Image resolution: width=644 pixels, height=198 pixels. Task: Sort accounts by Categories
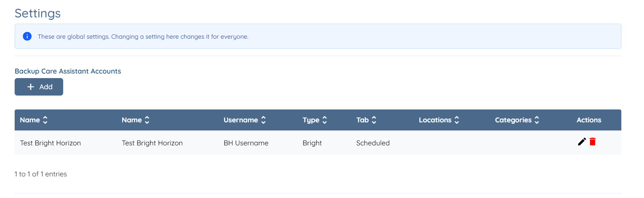(x=537, y=120)
